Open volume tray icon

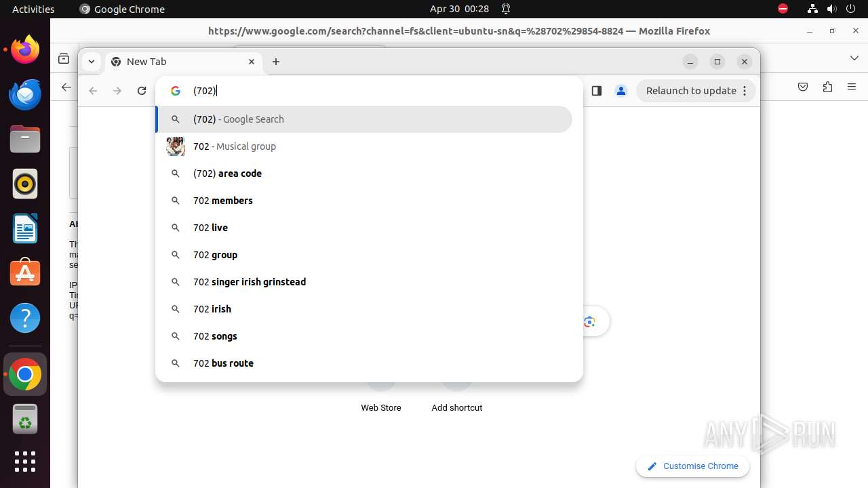(831, 9)
